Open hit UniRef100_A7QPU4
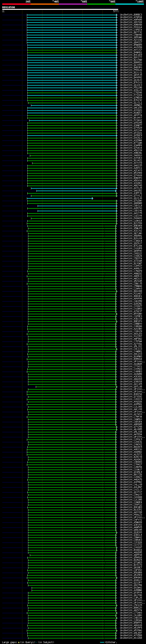The width and height of the screenshot is (146, 644). 131,17
